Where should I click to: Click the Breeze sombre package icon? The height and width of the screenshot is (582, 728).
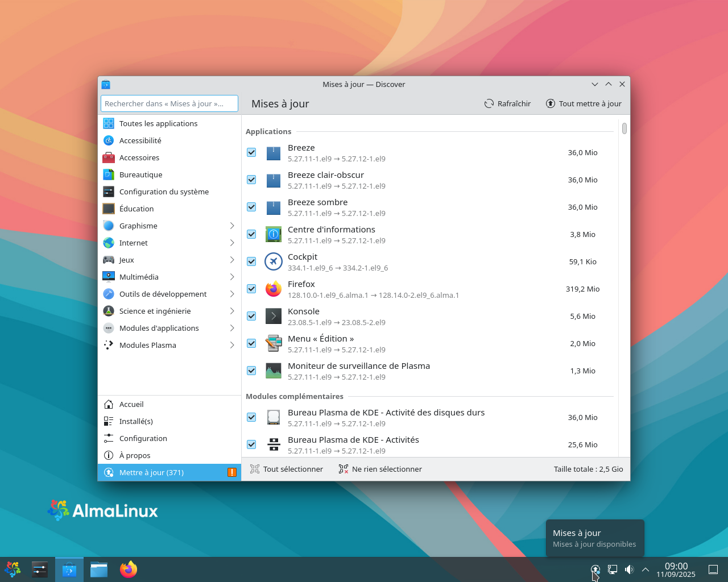click(274, 207)
